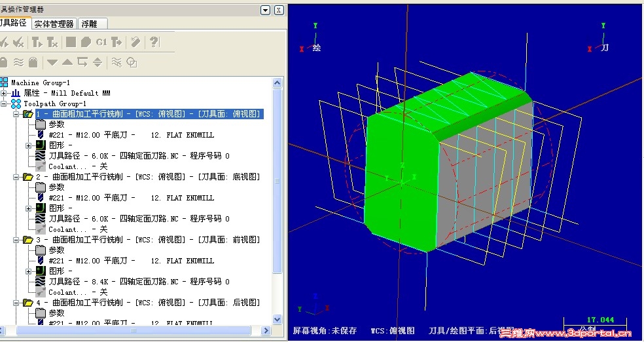The height and width of the screenshot is (342, 644).
Task: Click the High feed arrow icon
Action: 116,42
